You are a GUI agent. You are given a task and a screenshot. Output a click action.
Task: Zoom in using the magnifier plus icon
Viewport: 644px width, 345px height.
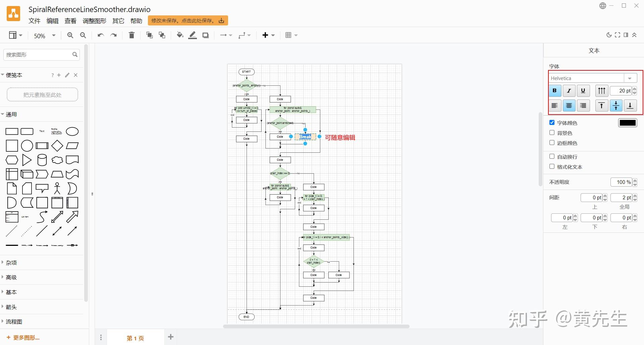click(x=70, y=35)
